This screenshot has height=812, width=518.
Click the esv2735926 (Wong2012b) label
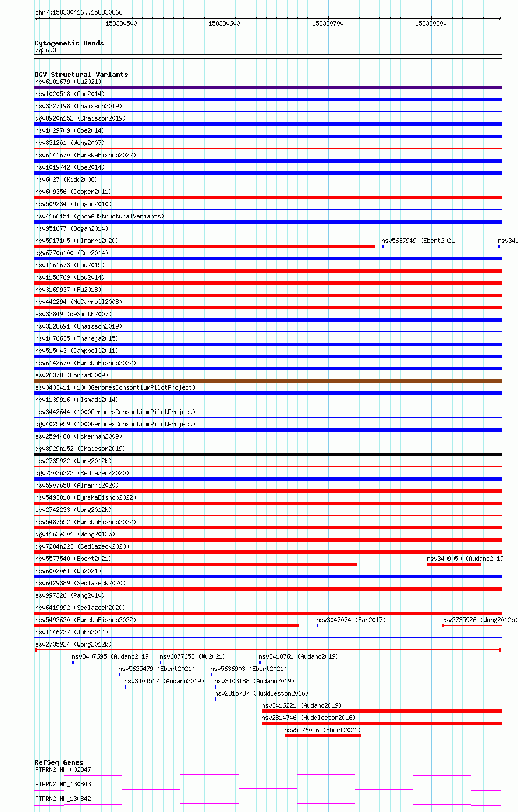480,620
